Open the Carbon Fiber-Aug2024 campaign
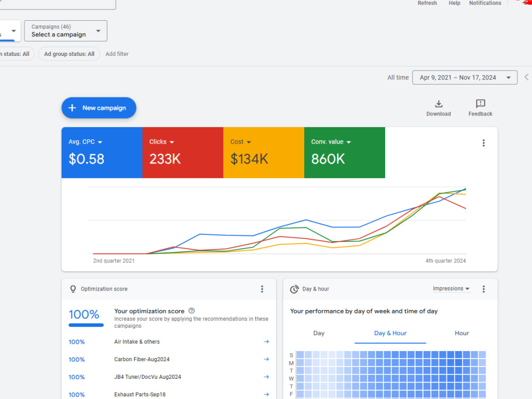532x399 pixels. tap(142, 359)
